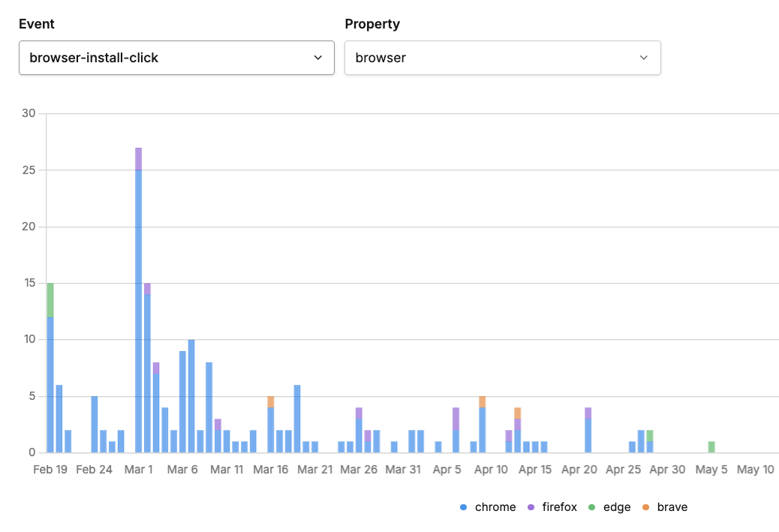779x532 pixels.
Task: Click the x-axis label Apr 5
Action: 447,470
